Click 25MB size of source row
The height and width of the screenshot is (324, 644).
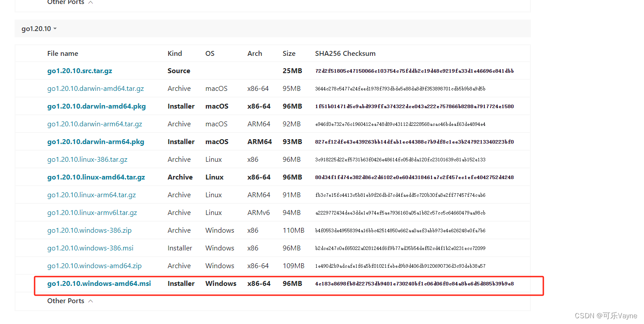(x=292, y=71)
